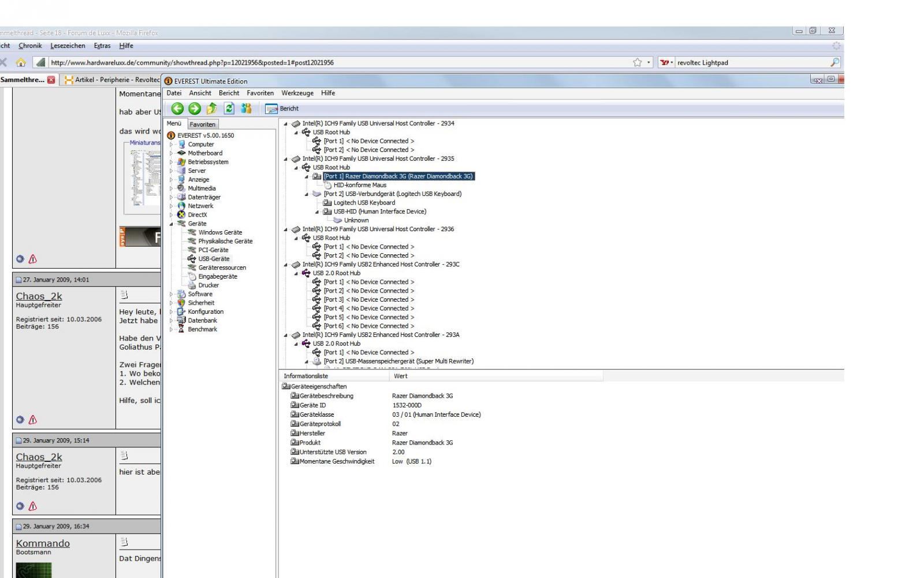Open Firefox Lesezeichen menu

point(68,46)
